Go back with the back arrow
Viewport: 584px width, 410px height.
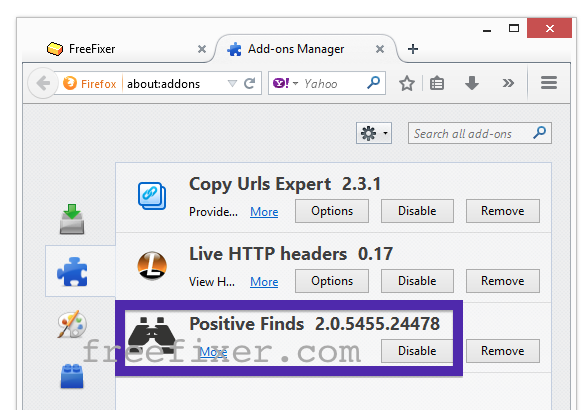(43, 83)
